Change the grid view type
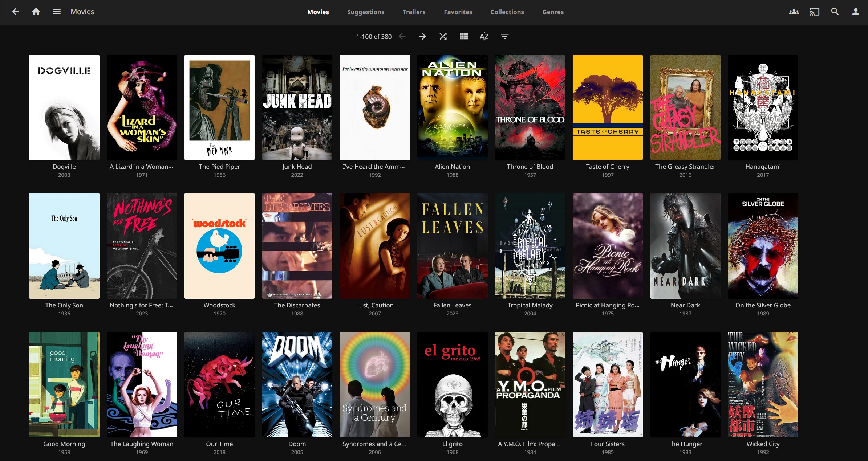The width and height of the screenshot is (868, 461). click(x=464, y=36)
